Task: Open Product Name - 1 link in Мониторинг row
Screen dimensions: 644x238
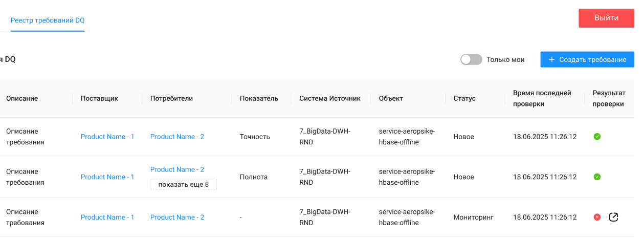Action: (x=107, y=217)
